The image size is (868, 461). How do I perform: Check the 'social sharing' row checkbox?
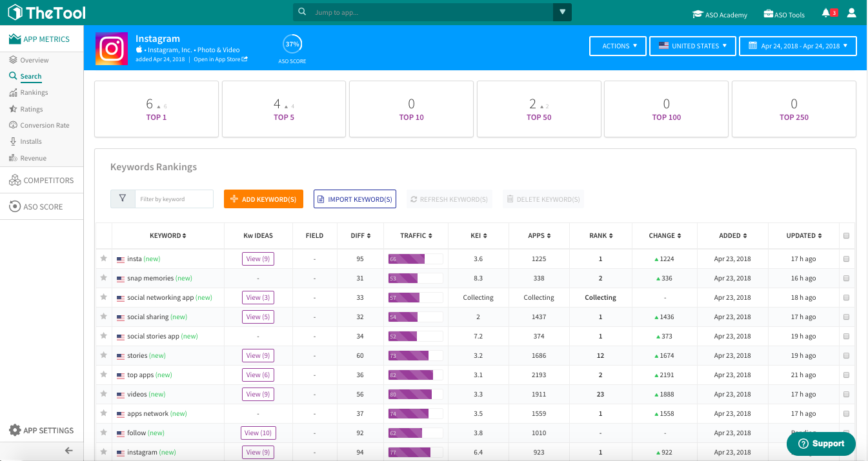pos(846,317)
